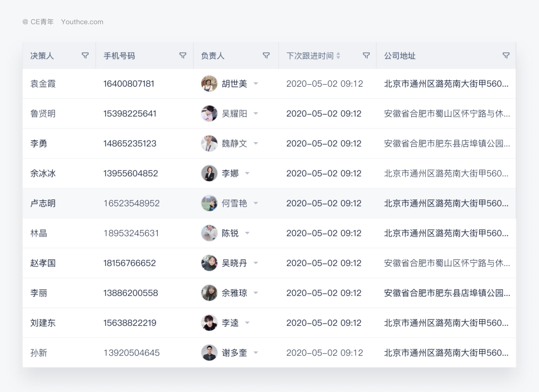Select decision maker 孙新
Screen dimensions: 539x392
pos(38,353)
